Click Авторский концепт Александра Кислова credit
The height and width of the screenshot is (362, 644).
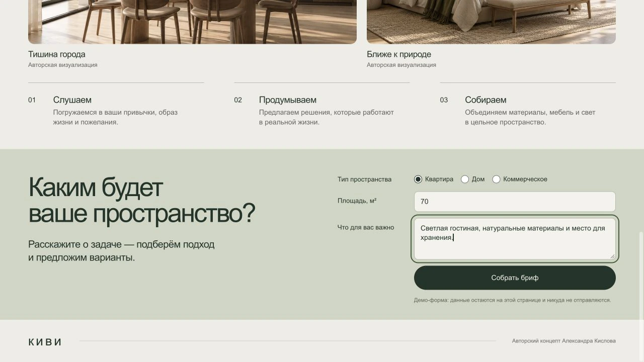pyautogui.click(x=564, y=341)
